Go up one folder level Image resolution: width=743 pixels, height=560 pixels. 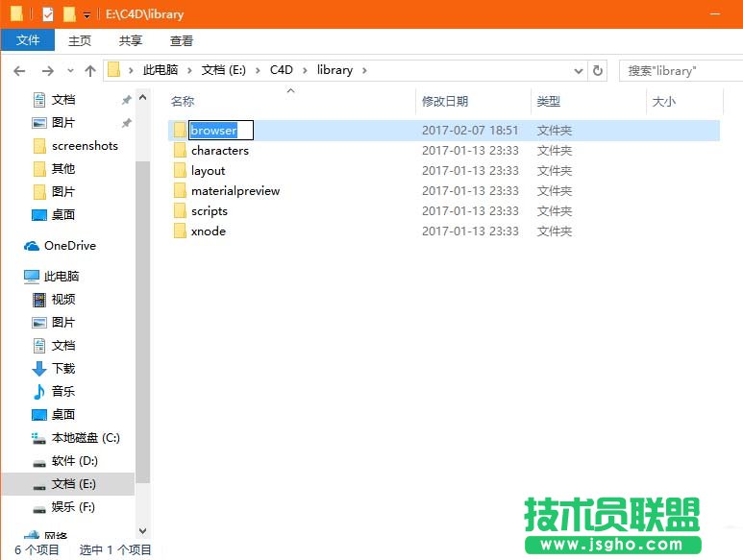90,71
